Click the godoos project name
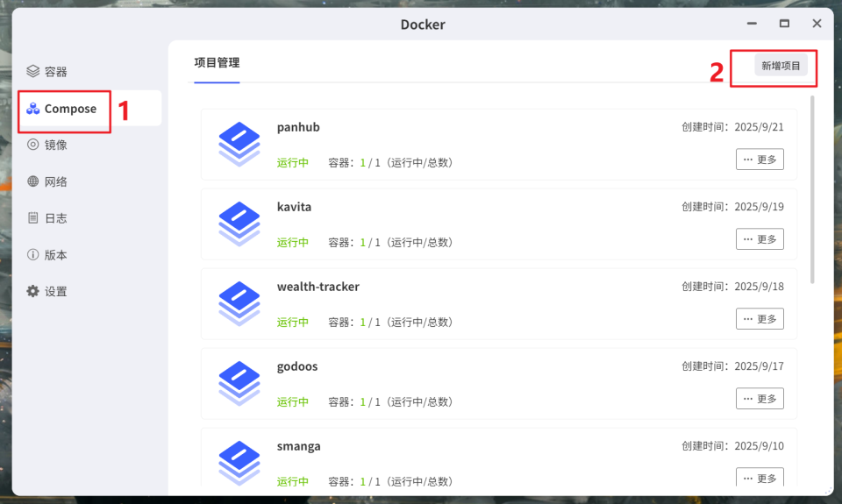This screenshot has height=504, width=842. click(297, 366)
